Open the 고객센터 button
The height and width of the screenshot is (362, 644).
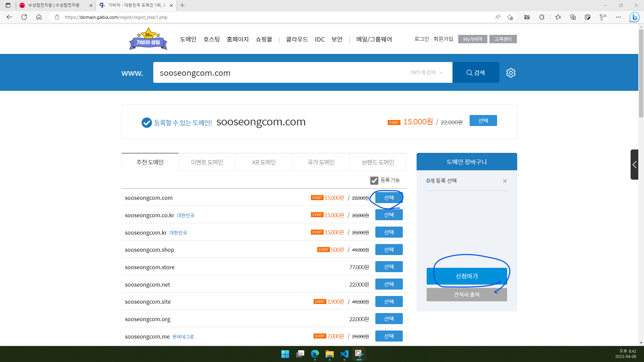click(503, 39)
